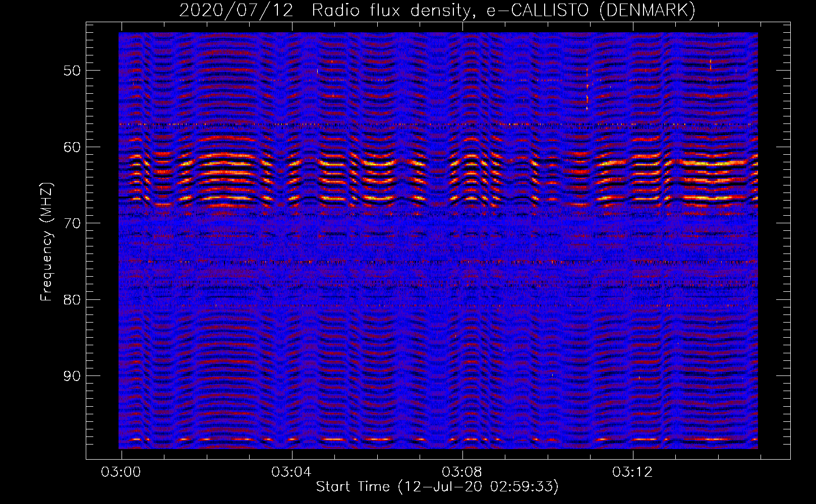816x504 pixels.
Task: Click the 80 frequency tick label
Action: click(x=72, y=300)
